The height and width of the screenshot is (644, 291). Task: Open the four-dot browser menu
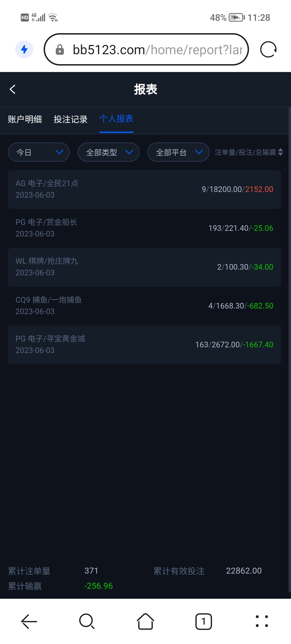[262, 621]
